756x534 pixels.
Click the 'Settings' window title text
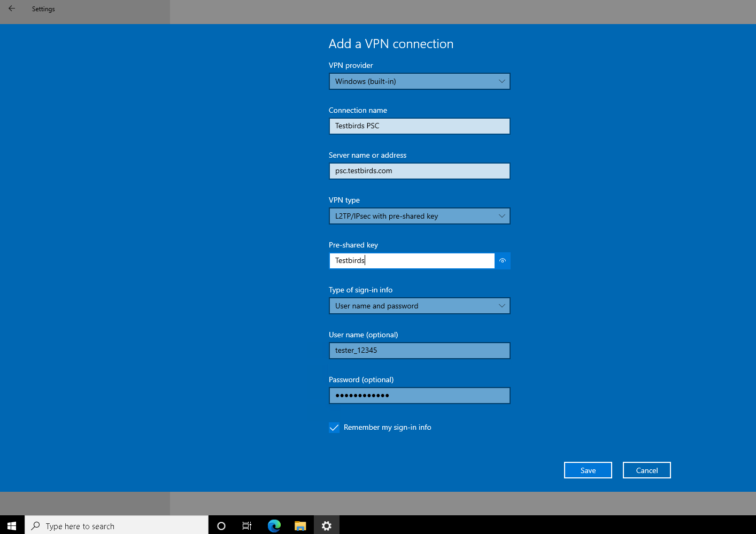(43, 9)
